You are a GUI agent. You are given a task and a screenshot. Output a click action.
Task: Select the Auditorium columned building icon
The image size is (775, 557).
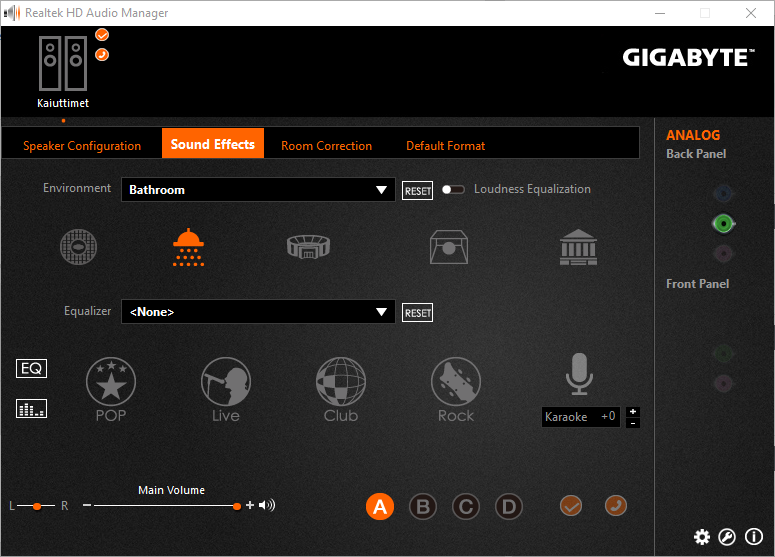(x=578, y=247)
